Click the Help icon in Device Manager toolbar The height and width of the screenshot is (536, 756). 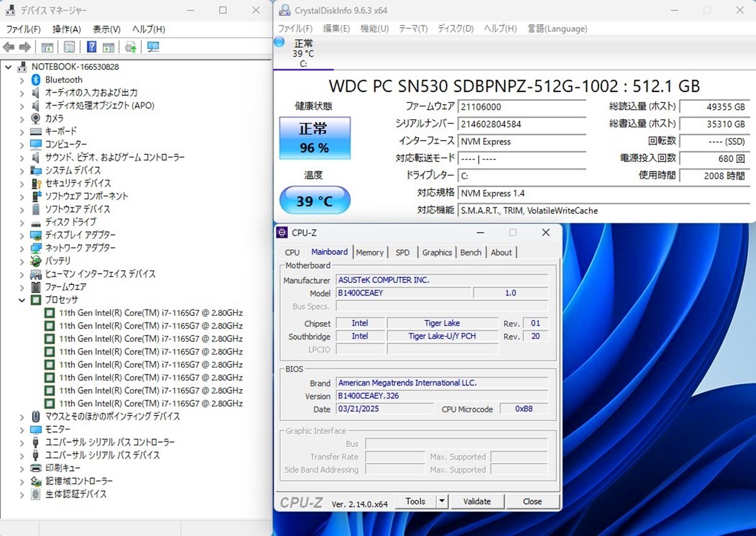point(91,47)
